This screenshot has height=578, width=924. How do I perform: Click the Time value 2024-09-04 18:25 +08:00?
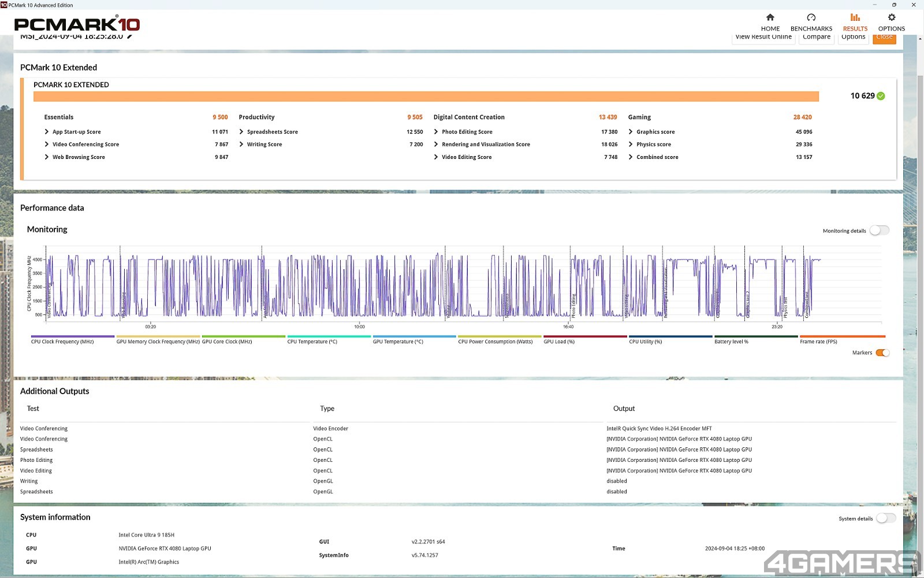(735, 549)
